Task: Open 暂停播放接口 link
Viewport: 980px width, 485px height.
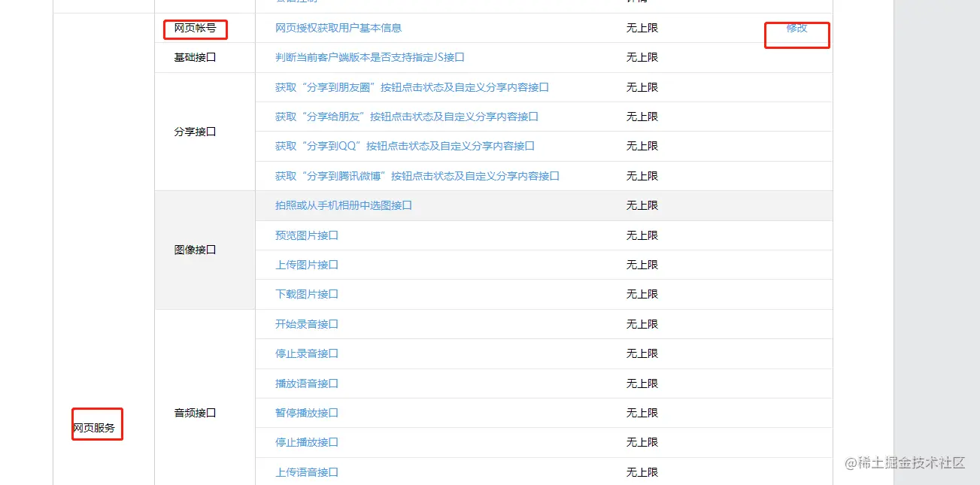Action: coord(307,413)
